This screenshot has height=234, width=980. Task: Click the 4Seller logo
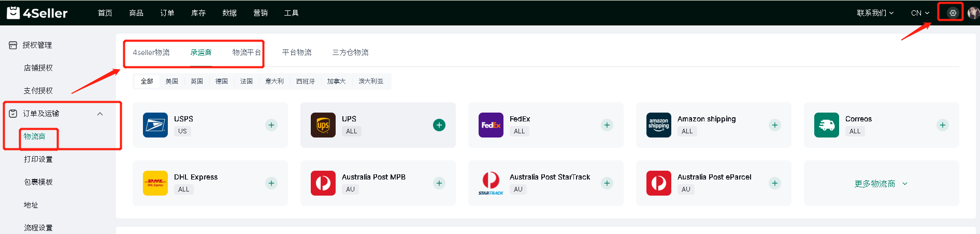37,13
